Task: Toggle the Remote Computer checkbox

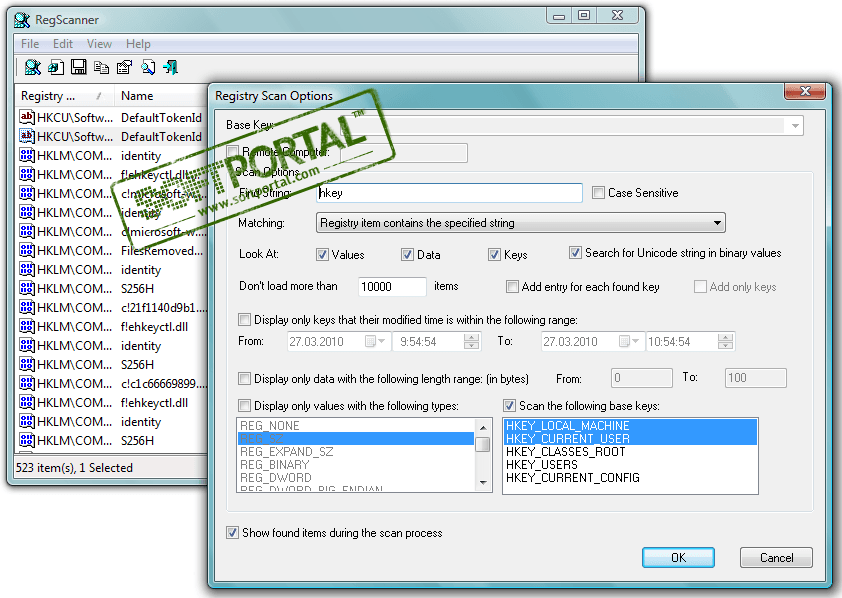Action: tap(233, 151)
